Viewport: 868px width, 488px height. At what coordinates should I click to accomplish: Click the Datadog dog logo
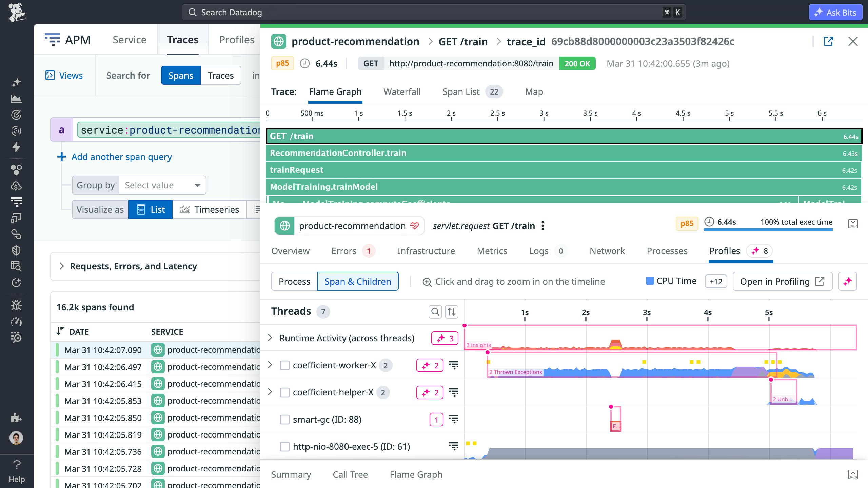[x=17, y=12]
